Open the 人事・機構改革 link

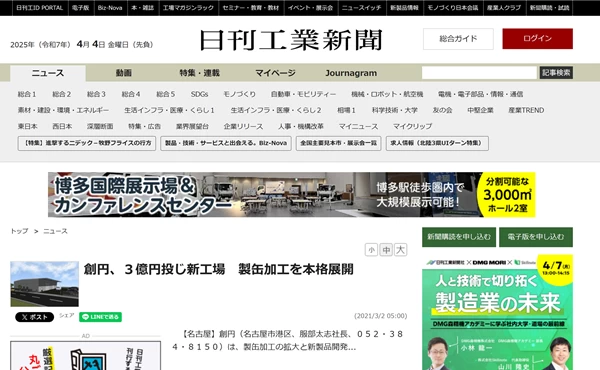pos(301,126)
